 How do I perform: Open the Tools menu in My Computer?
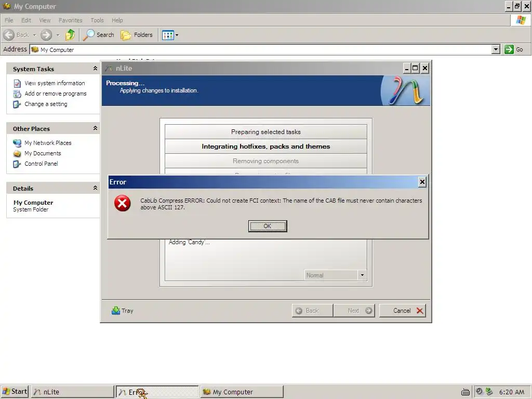click(97, 20)
